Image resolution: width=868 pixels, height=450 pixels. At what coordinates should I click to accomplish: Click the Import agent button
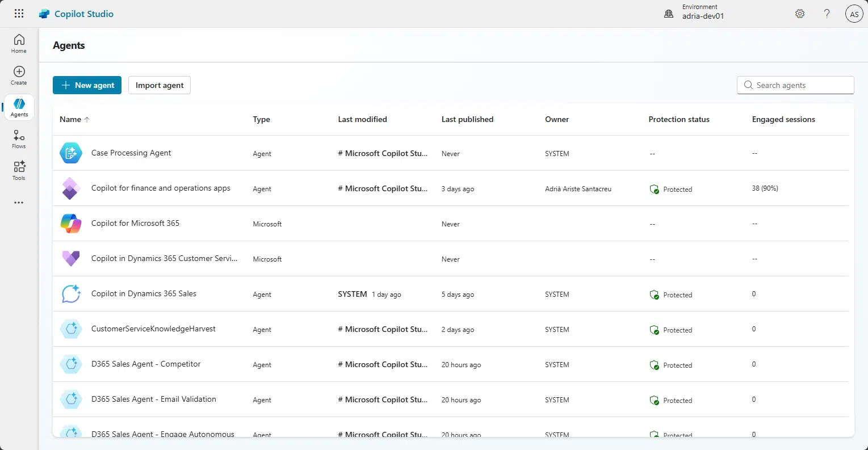click(x=160, y=85)
